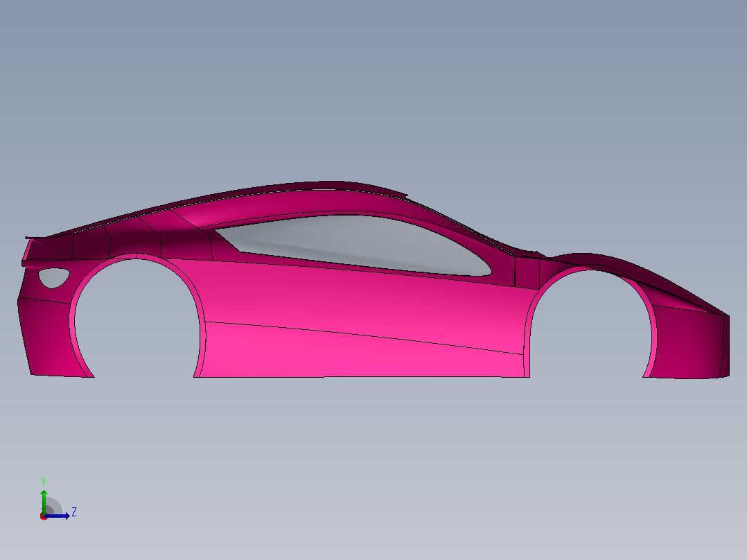Select the grey side window glass of the car
Image resolution: width=747 pixels, height=560 pixels.
tap(353, 245)
